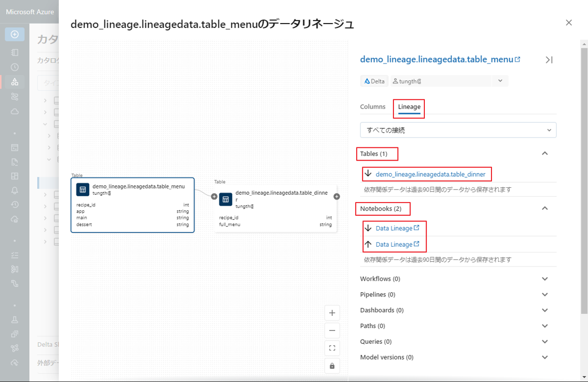The width and height of the screenshot is (588, 382).
Task: Click full_menu column in table_dinner node
Action: click(275, 225)
